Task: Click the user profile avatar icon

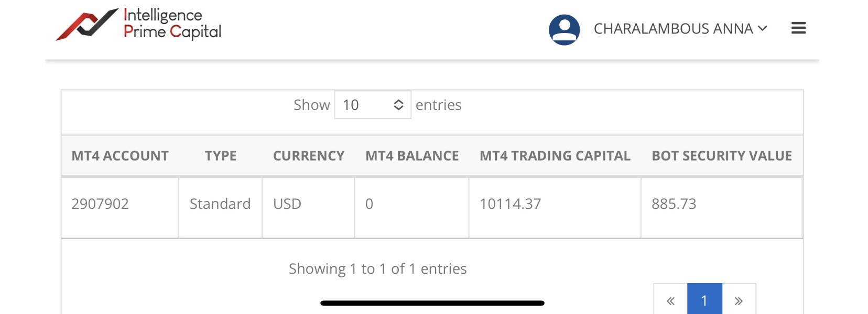Action: [564, 29]
